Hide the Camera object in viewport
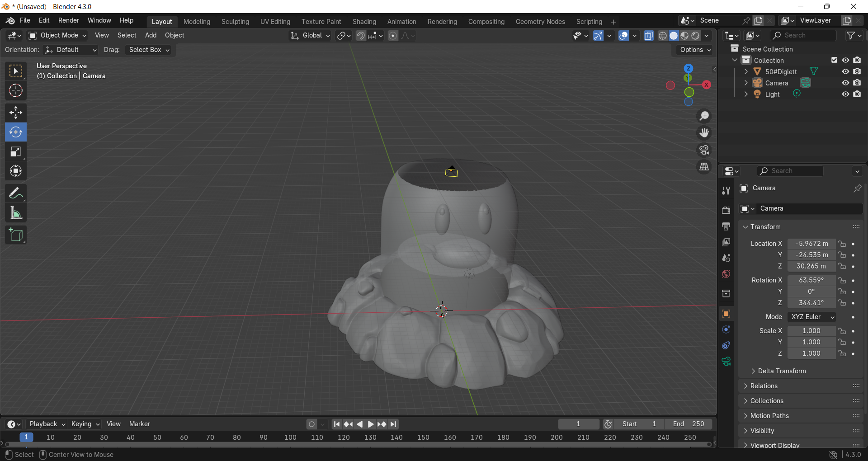The image size is (868, 461). coord(845,83)
